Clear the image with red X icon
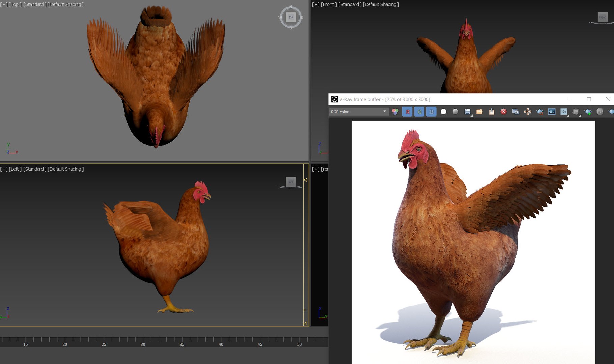The image size is (614, 364). 503,112
